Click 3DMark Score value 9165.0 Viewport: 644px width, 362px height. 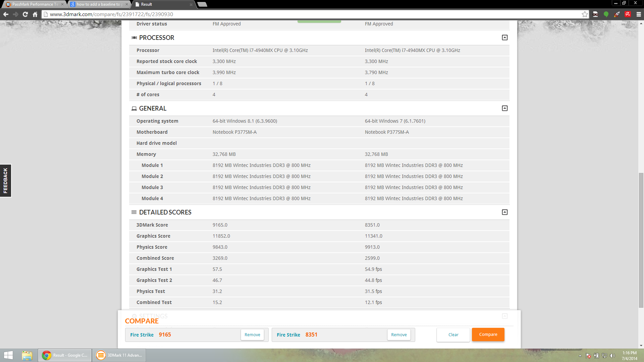220,225
